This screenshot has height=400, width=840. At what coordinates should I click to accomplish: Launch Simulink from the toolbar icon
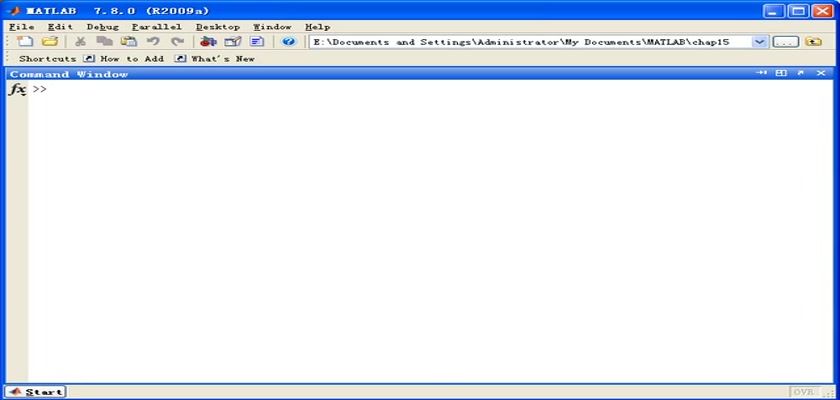click(208, 41)
